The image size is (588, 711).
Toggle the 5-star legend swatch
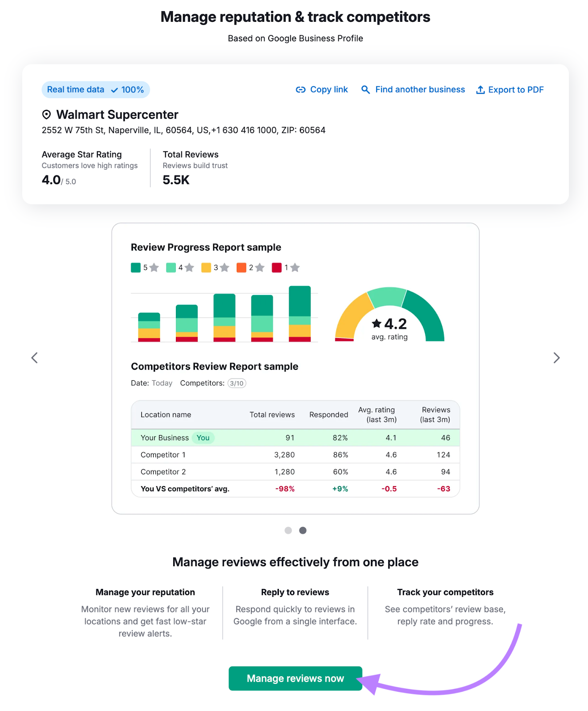click(x=136, y=268)
